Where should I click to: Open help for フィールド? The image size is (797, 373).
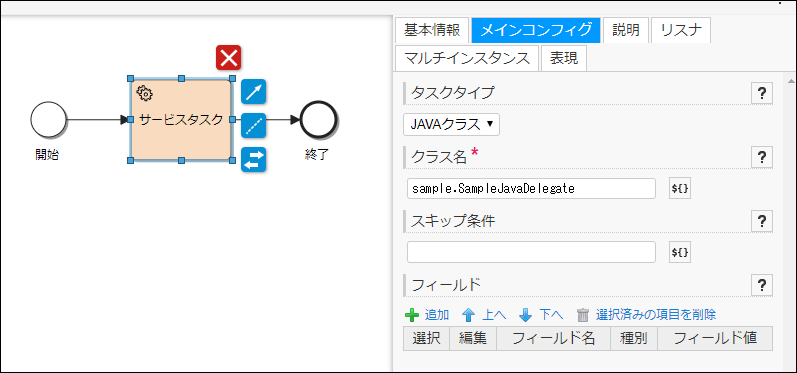[761, 285]
